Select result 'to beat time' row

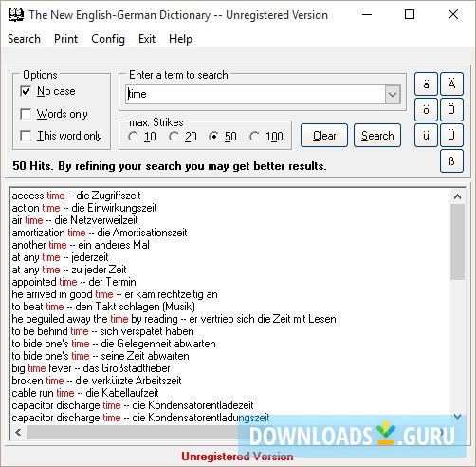tap(103, 307)
